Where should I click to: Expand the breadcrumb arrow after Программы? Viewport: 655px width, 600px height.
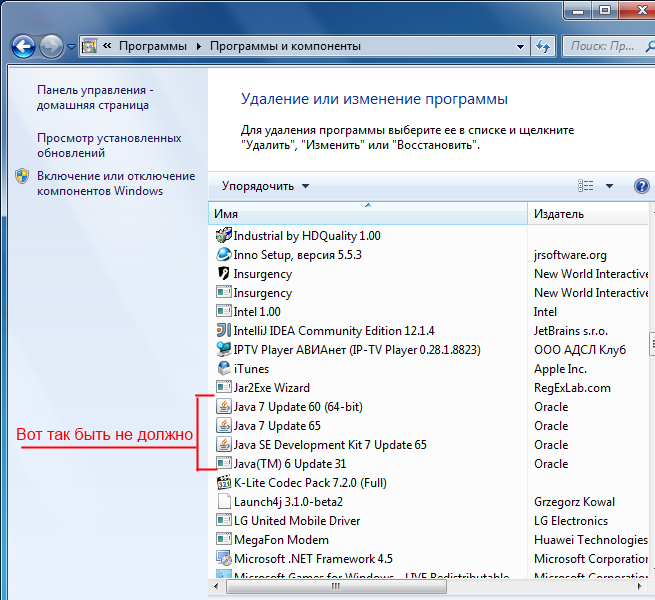pyautogui.click(x=199, y=46)
